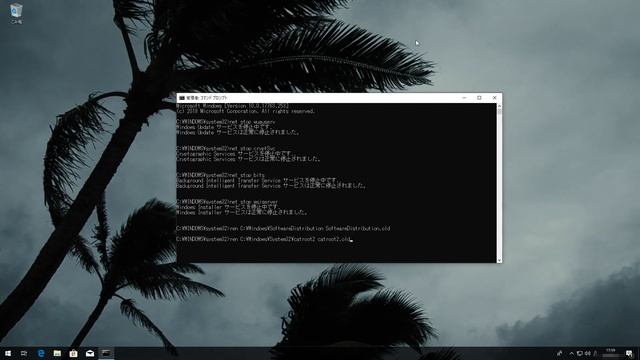Click the 'net stop cryptSvc' command line
The image size is (640, 360).
tap(226, 149)
